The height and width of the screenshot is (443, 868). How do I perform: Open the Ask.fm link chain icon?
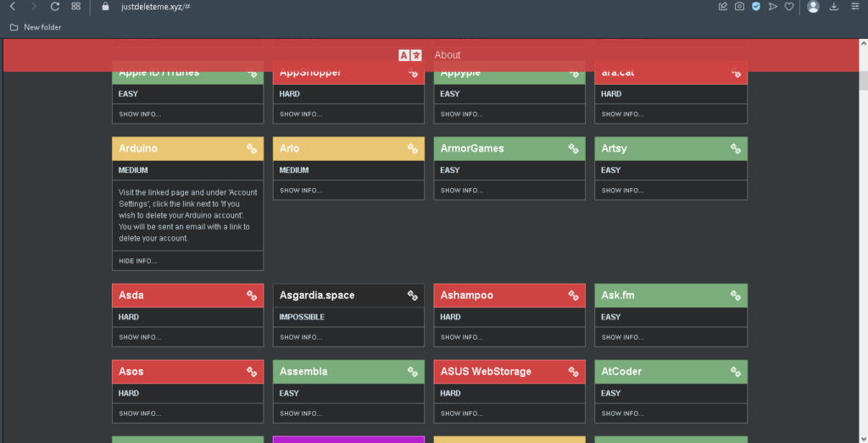[735, 296]
